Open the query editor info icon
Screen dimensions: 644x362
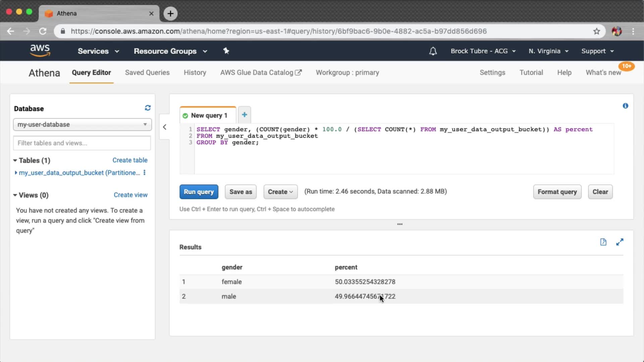coord(625,106)
